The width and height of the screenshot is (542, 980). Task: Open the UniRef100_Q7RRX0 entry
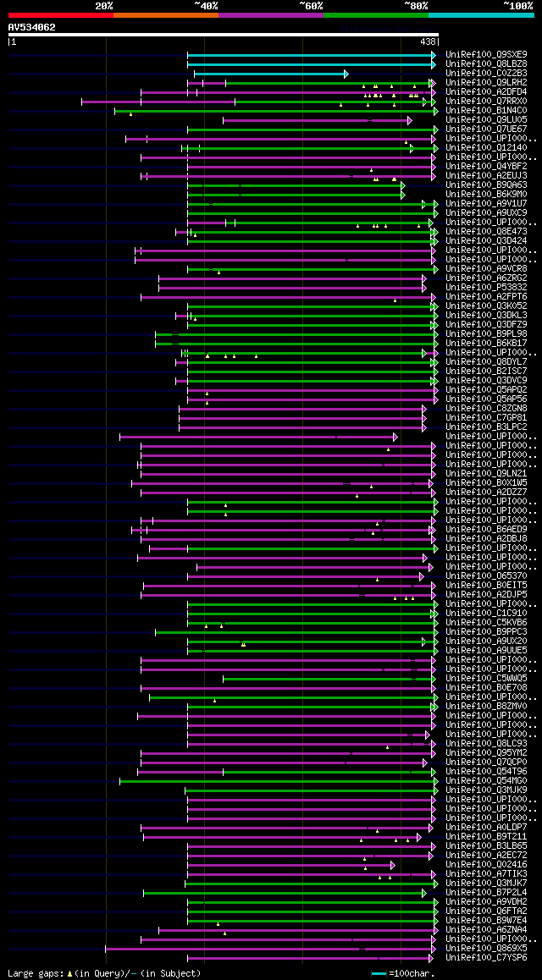pos(486,102)
